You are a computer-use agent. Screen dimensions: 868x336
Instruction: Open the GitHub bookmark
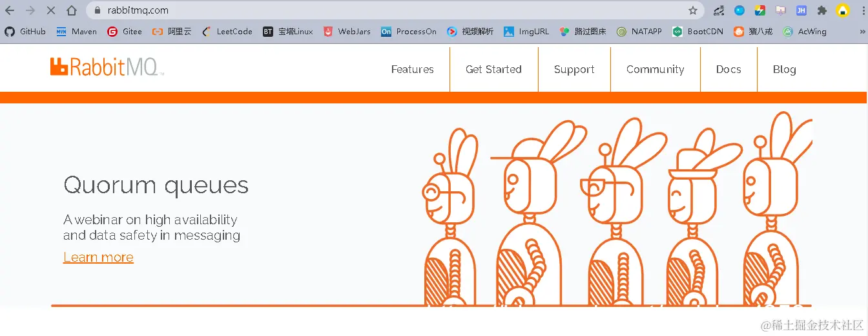25,31
